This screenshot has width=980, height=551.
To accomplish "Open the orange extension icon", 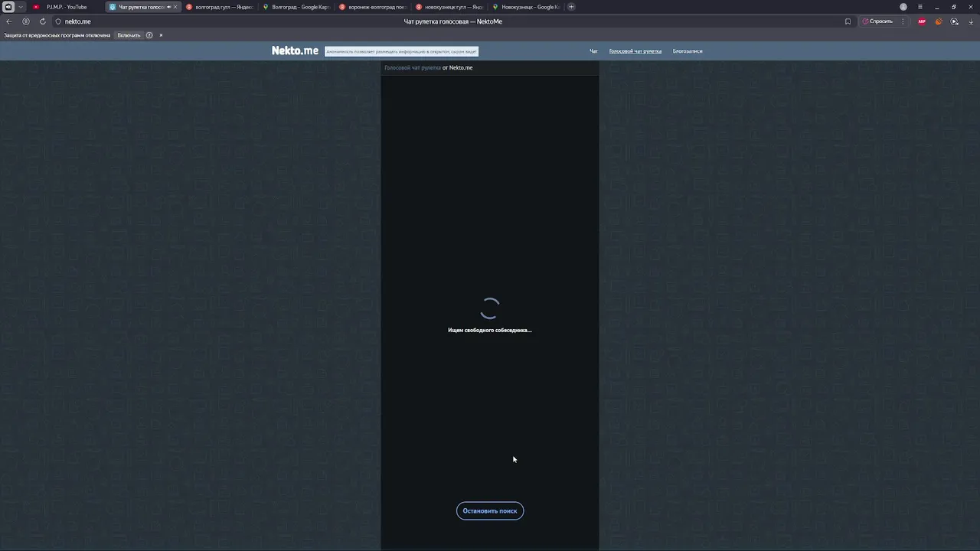I will [x=939, y=21].
